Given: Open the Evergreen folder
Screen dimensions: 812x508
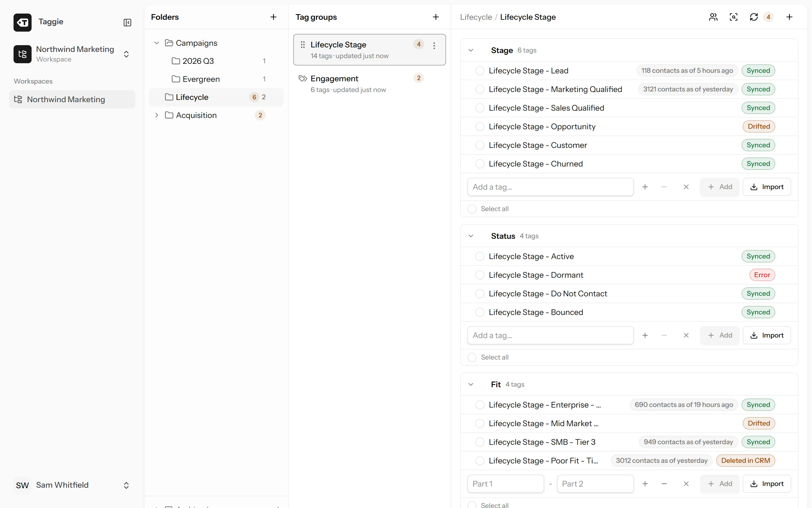Looking at the screenshot, I should click(217, 79).
